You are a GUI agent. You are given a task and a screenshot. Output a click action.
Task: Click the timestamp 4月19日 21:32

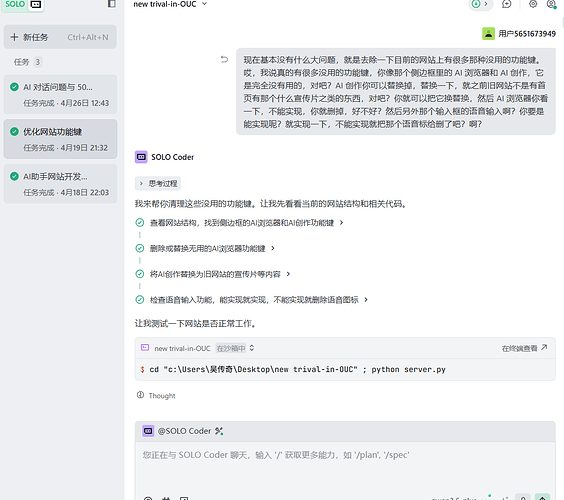click(84, 148)
